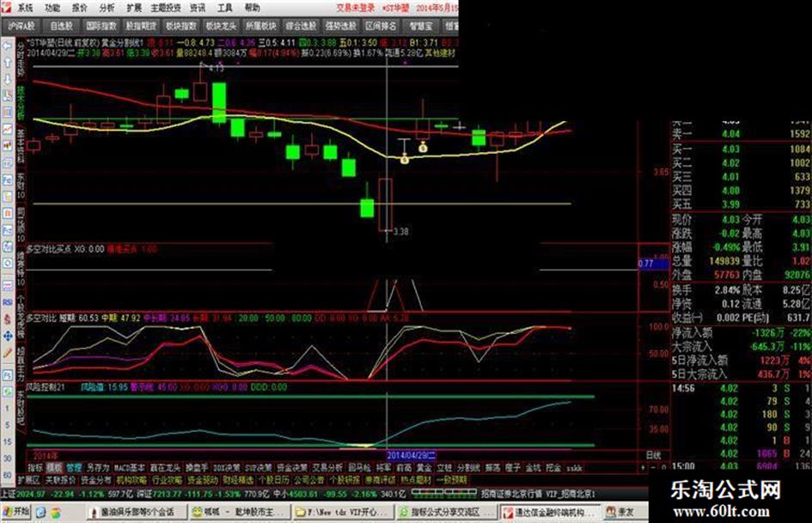Viewport: 812px width, 523px height.
Task: Click the 另存为 tab in the indicator row
Action: [98, 467]
